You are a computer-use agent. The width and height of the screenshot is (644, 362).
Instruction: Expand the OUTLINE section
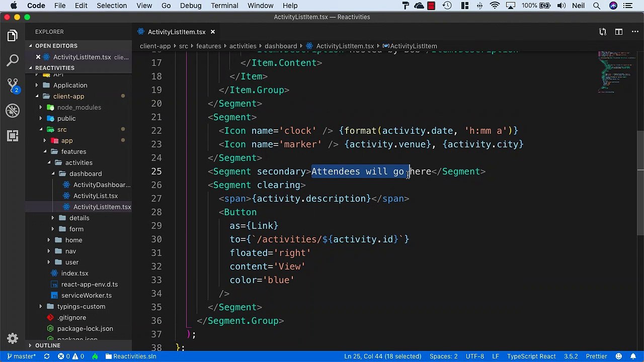coord(47,345)
